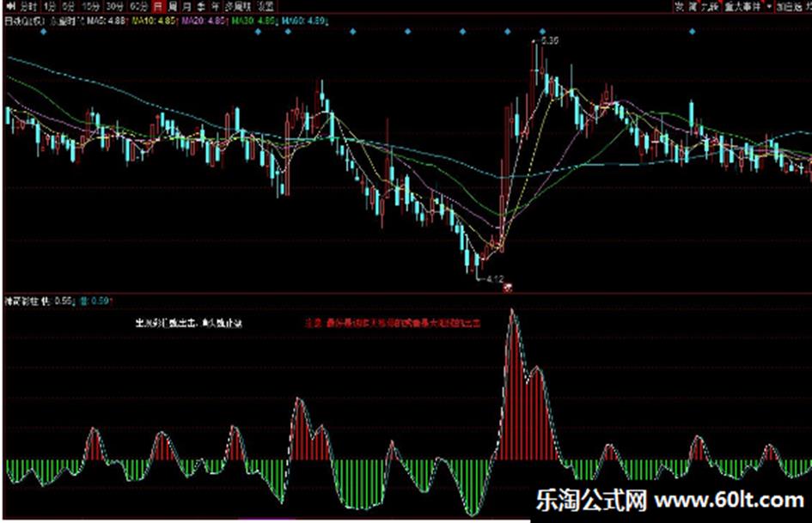The width and height of the screenshot is (812, 523).
Task: Click the 4.12 low price label
Action: [x=495, y=279]
